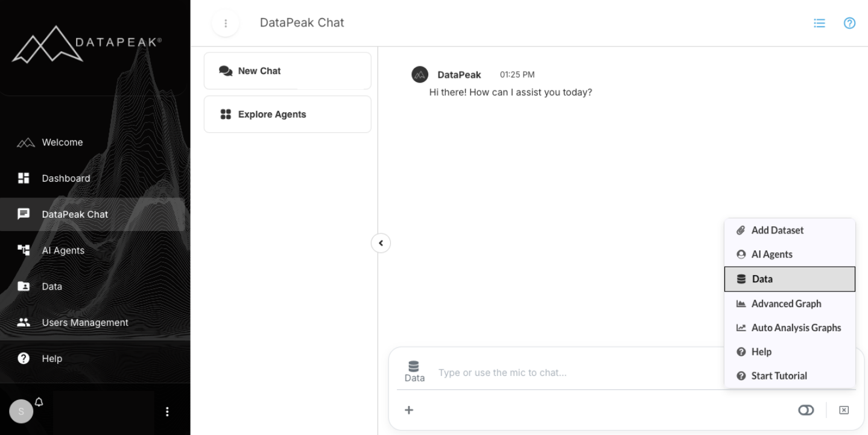868x435 pixels.
Task: Open the three-dot menu beside DataPeak Chat title
Action: tap(225, 23)
